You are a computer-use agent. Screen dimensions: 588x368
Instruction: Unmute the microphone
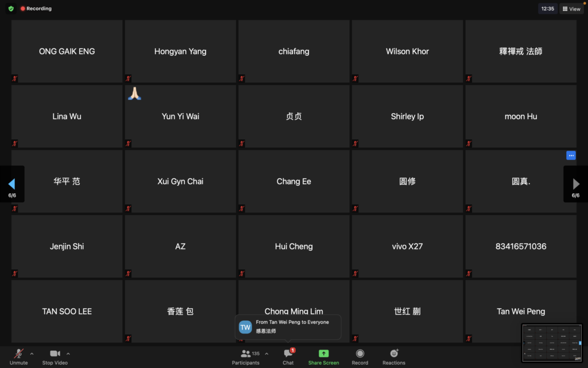click(x=18, y=356)
